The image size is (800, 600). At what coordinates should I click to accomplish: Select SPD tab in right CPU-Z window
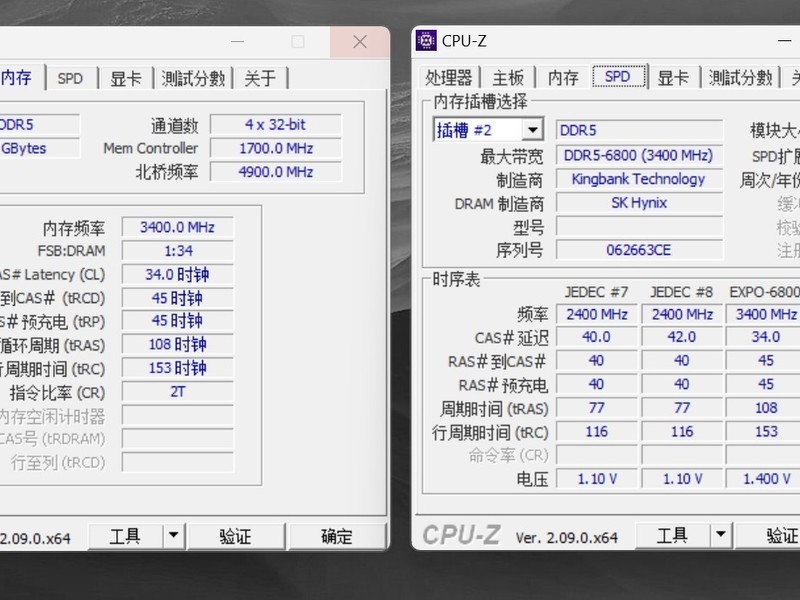[x=618, y=77]
